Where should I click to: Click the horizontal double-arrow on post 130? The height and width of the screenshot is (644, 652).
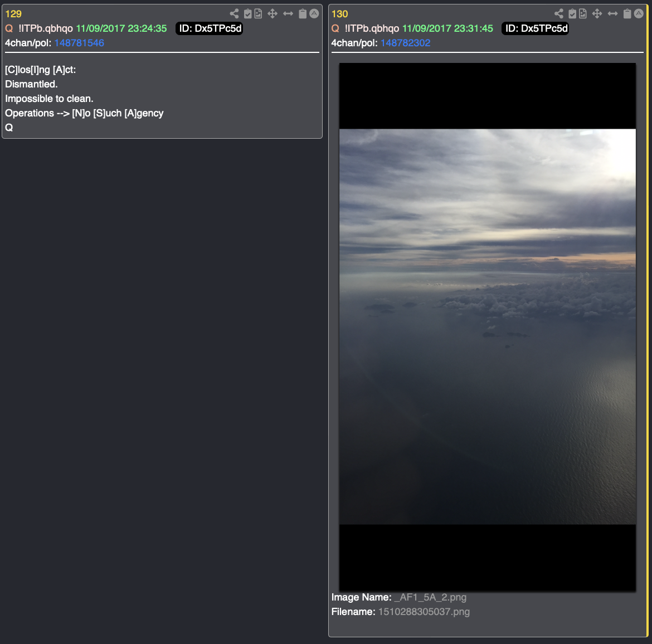pyautogui.click(x=612, y=14)
